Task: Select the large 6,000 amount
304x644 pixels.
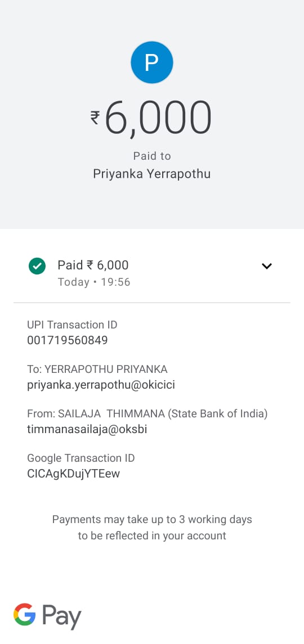Action: 158,118
